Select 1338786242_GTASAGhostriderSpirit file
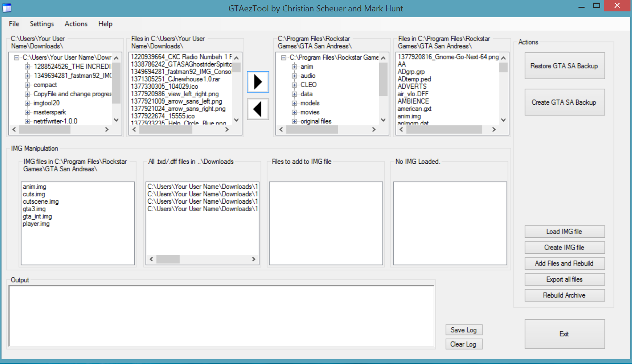Screen dimensions: 632x364 click(x=181, y=64)
